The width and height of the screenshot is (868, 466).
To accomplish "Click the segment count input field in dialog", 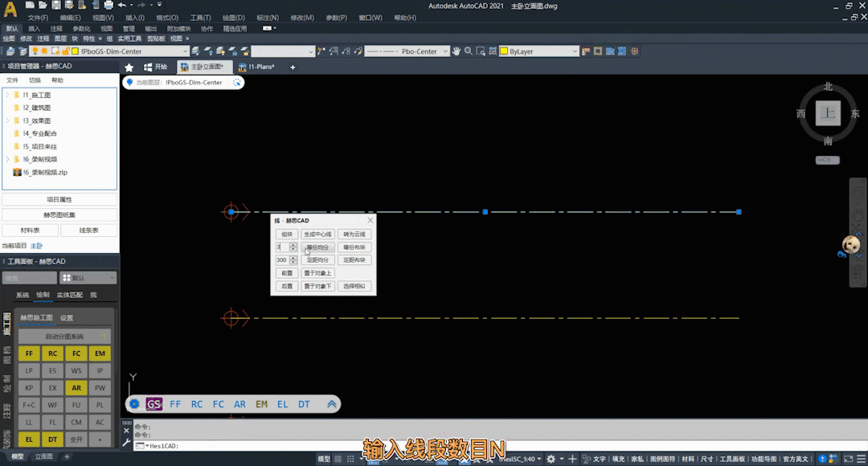I will pos(282,247).
